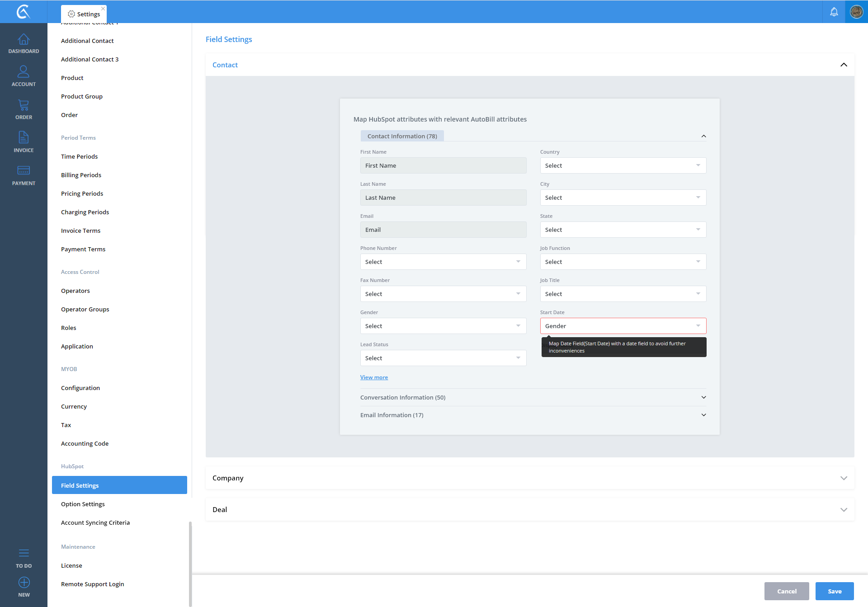Open the user profile avatar
Image resolution: width=868 pixels, height=607 pixels.
click(x=856, y=12)
